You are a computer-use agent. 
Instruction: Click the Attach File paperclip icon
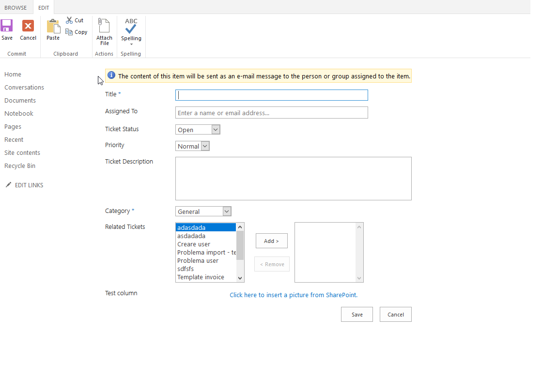point(104,26)
